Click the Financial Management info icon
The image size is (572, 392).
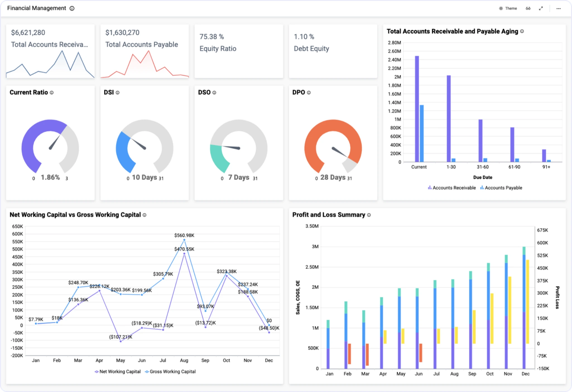[72, 8]
